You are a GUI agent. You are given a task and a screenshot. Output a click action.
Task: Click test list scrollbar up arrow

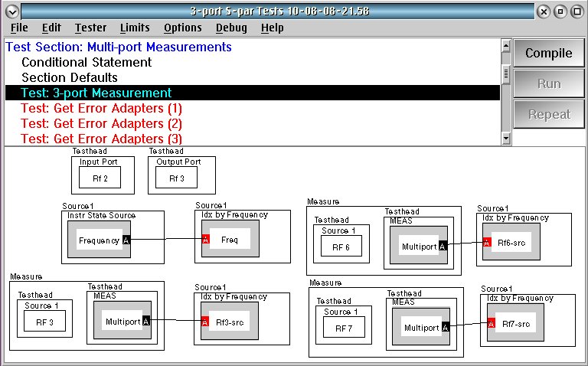[506, 46]
